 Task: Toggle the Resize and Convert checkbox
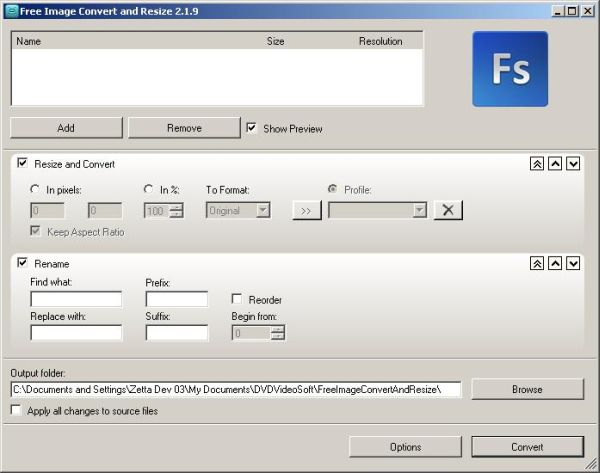[22, 163]
